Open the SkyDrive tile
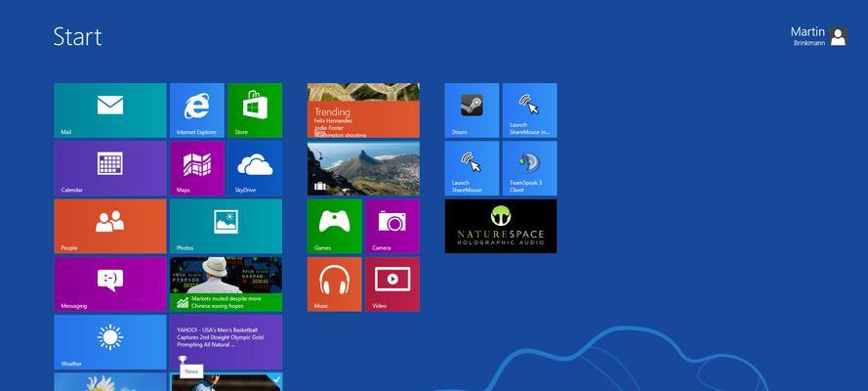This screenshot has height=391, width=868. coord(255,168)
